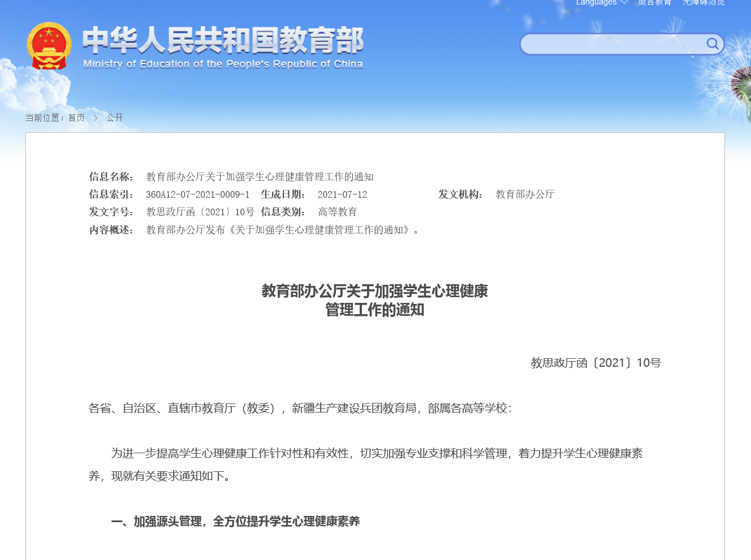
Task: Click the 内容概述 summary text
Action: pos(283,230)
